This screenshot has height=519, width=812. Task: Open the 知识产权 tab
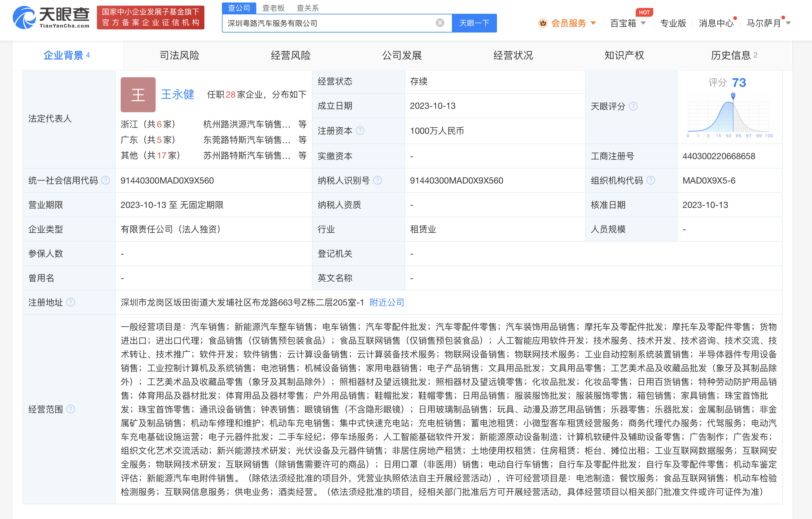tap(624, 55)
